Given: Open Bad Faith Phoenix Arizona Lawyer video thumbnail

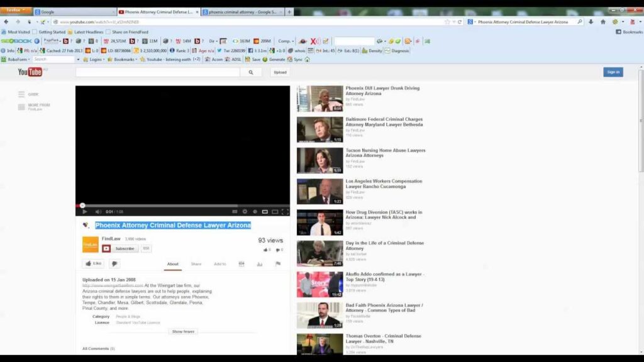Looking at the screenshot, I should click(x=320, y=315).
